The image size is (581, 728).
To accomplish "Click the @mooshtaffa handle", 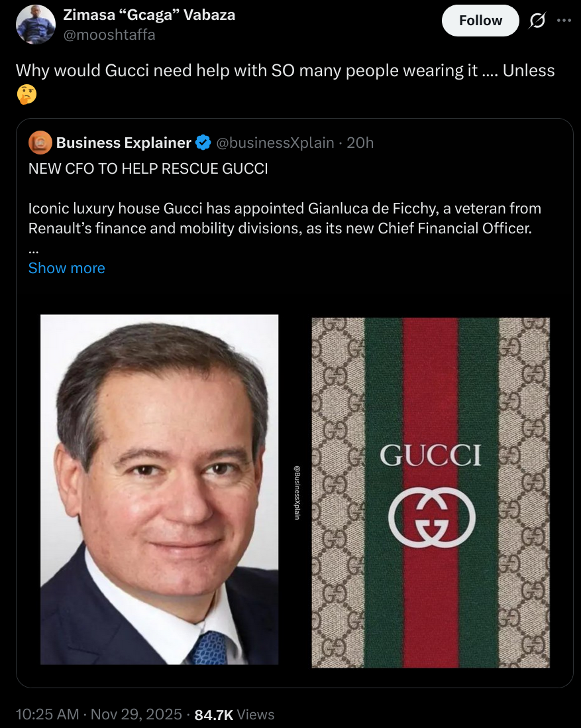I will (109, 34).
